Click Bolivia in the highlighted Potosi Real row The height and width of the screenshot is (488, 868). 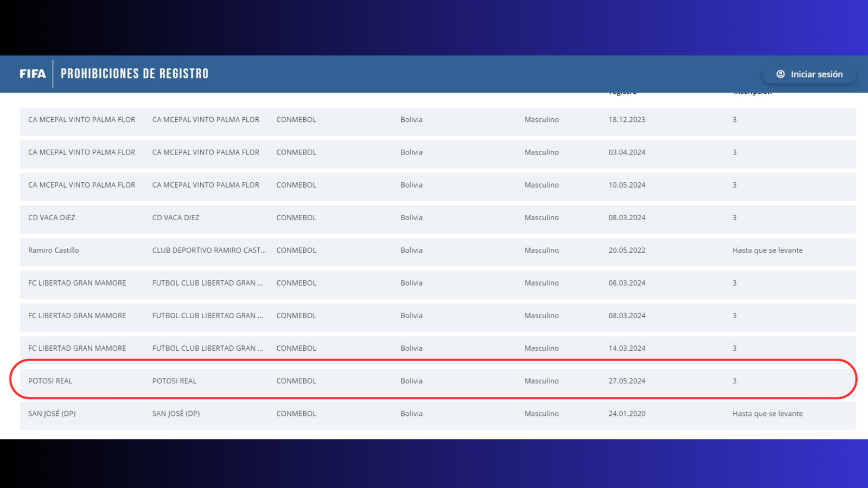tap(411, 381)
